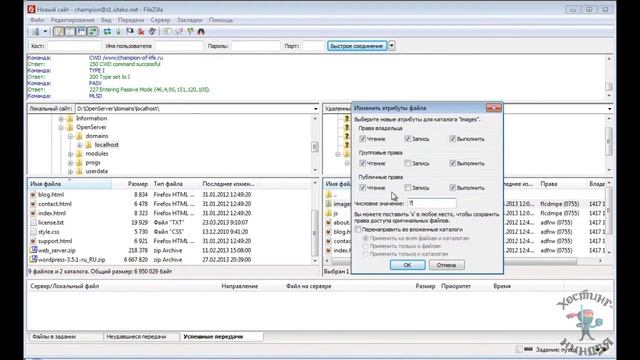Toggle remote directory tree toolbar icon
640x360 pixels.
[81, 31]
